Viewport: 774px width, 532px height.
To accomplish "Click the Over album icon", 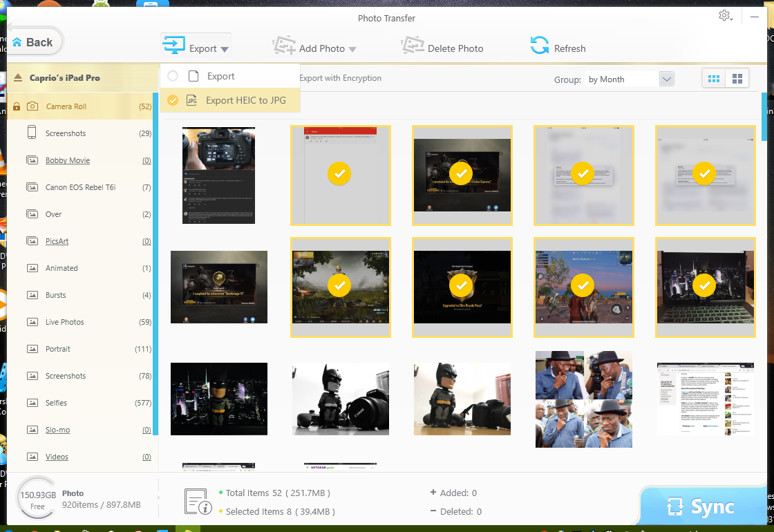I will (x=32, y=214).
